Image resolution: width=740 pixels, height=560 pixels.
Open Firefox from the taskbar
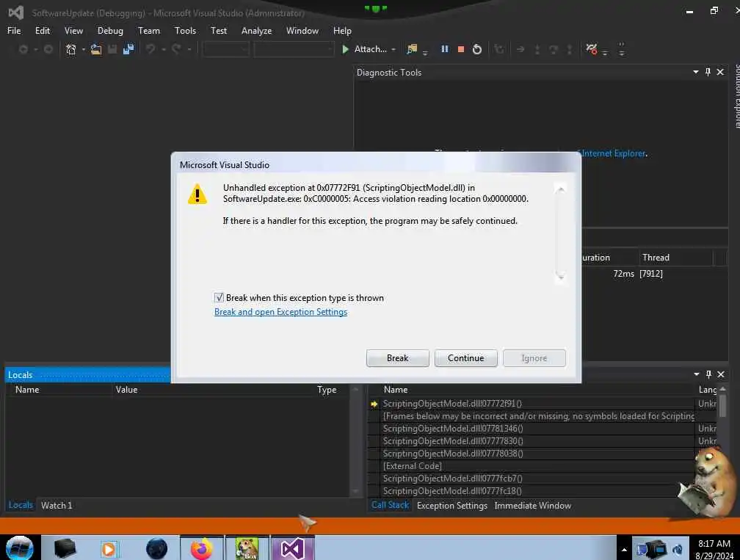pos(201,549)
